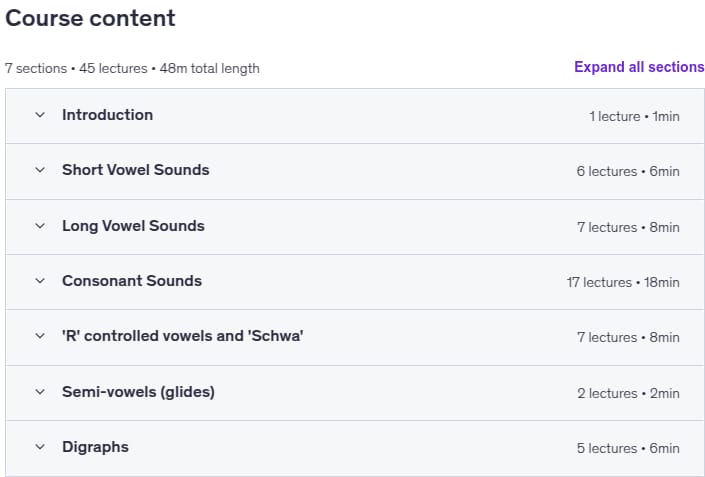Expand the Digraphs chevron icon
Screen dimensions: 705x477
(40, 447)
